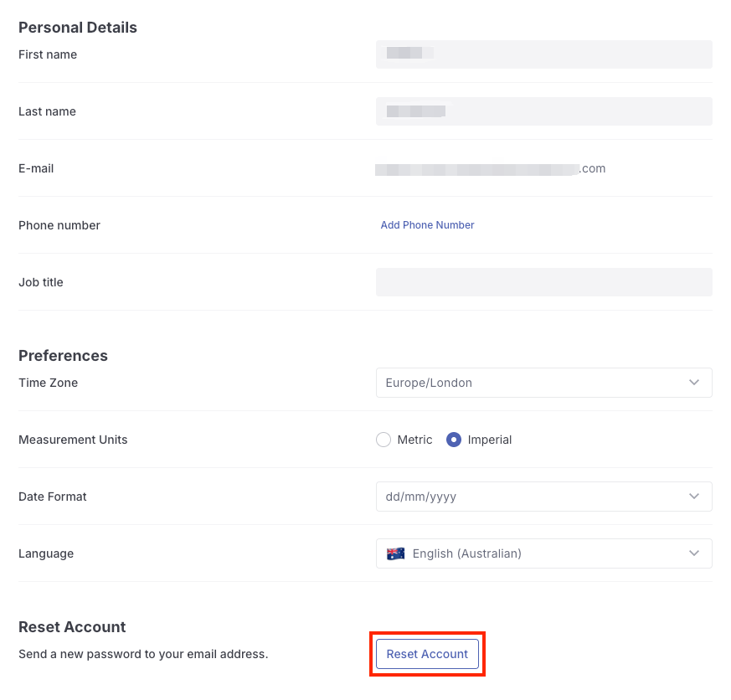
Task: Click the Personal Details heading
Action: [x=78, y=28]
